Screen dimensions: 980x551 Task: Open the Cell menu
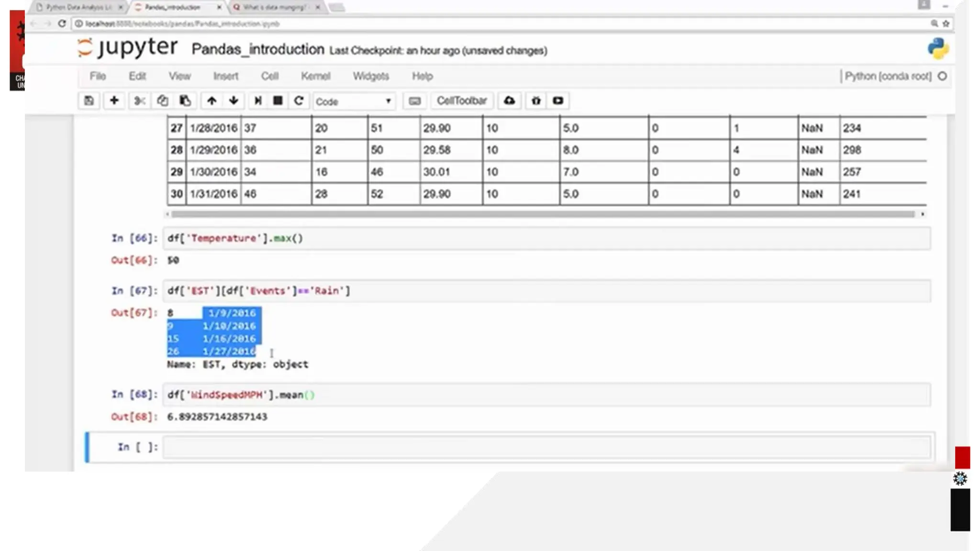click(269, 76)
